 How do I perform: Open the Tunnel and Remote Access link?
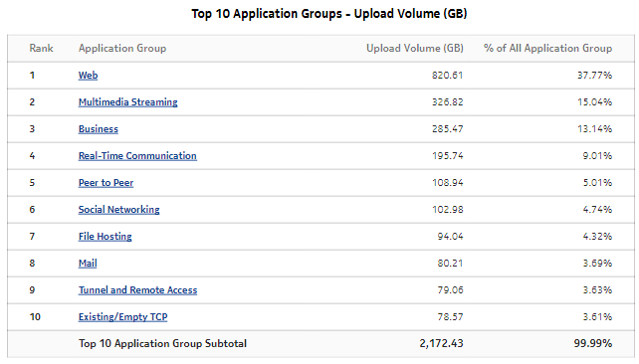137,290
